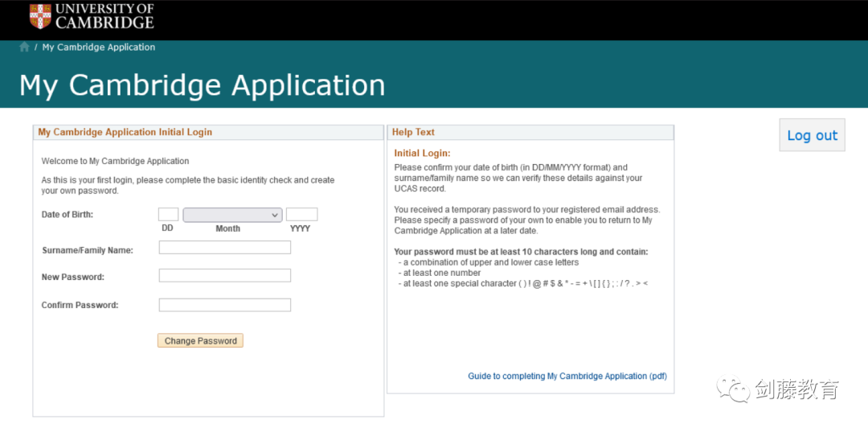Click the University of Cambridge wordmark text
Image resolution: width=868 pixels, height=428 pixels.
(x=105, y=16)
